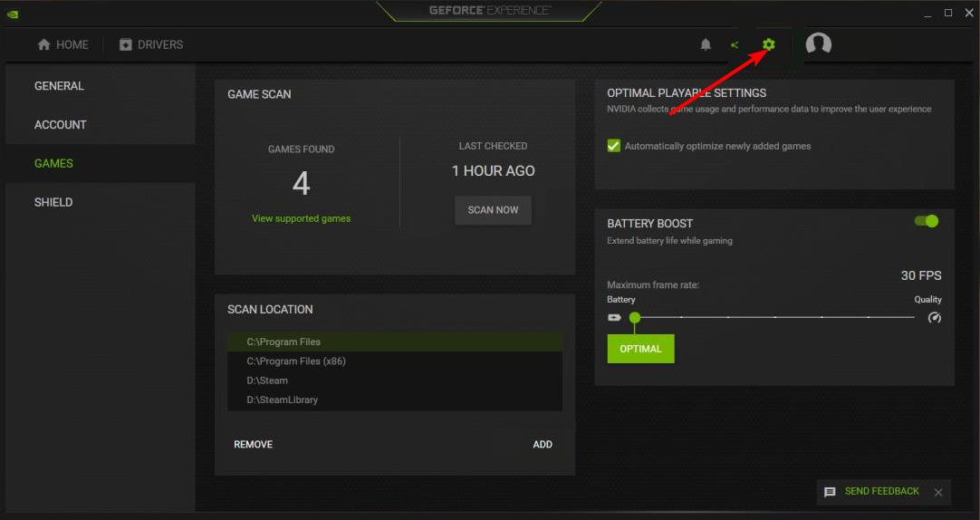Maximize the GeForce Experience window
The image size is (980, 520).
pos(948,13)
